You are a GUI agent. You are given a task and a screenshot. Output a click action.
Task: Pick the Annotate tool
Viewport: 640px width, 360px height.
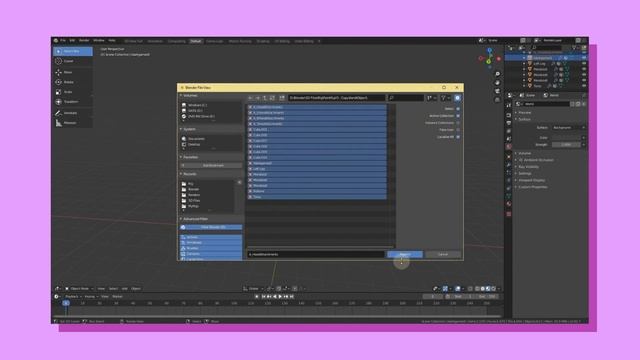pyautogui.click(x=73, y=113)
